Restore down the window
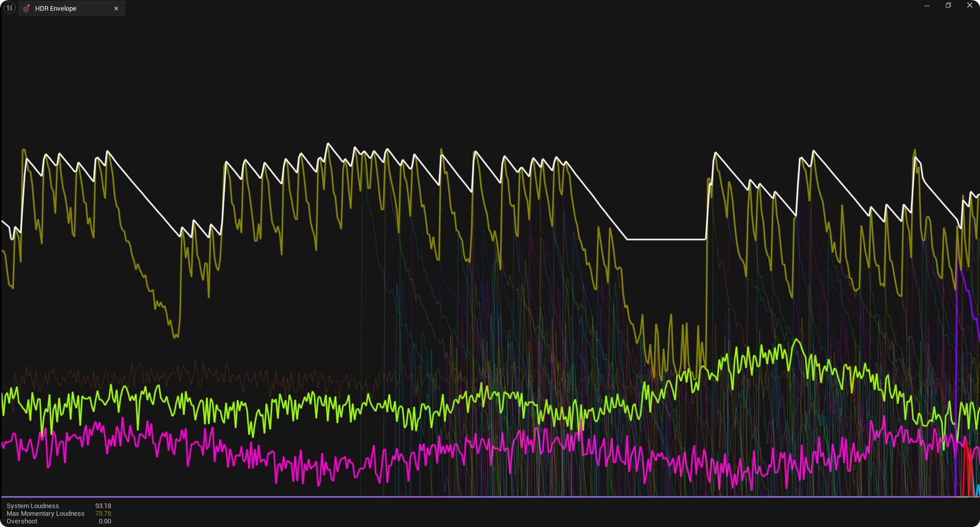 948,6
